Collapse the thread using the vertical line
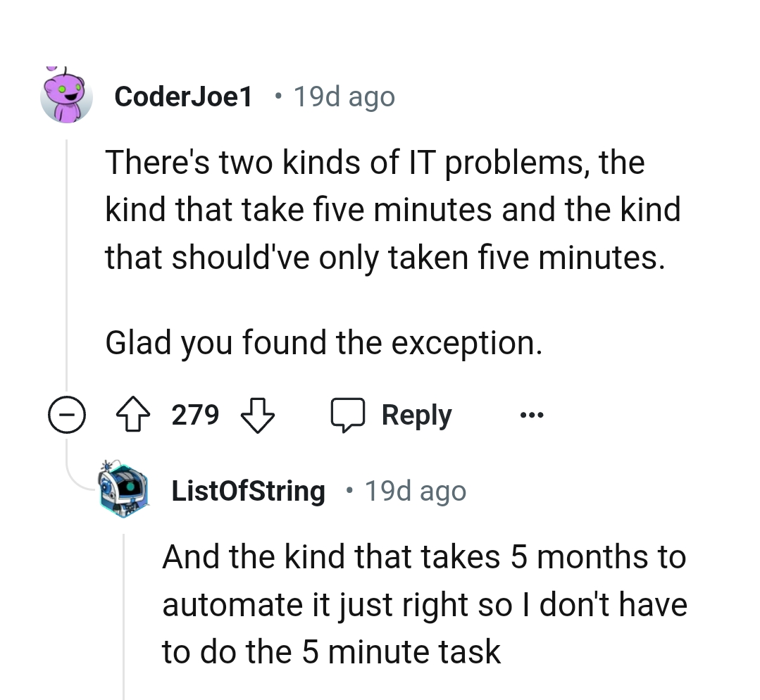Image resolution: width=760 pixels, height=700 pixels. [x=67, y=268]
